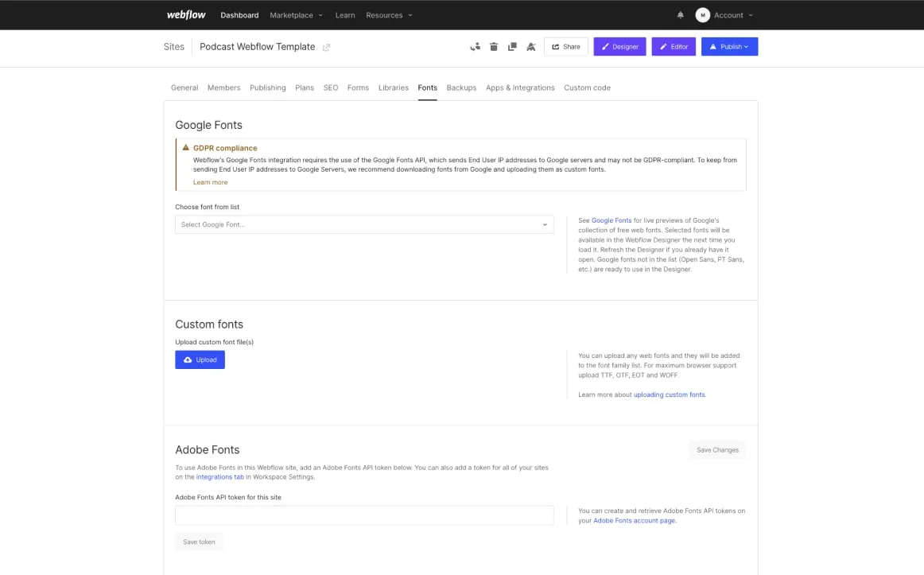Open the uploading custom fonts link
Screen dimensions: 924x575
pos(669,394)
